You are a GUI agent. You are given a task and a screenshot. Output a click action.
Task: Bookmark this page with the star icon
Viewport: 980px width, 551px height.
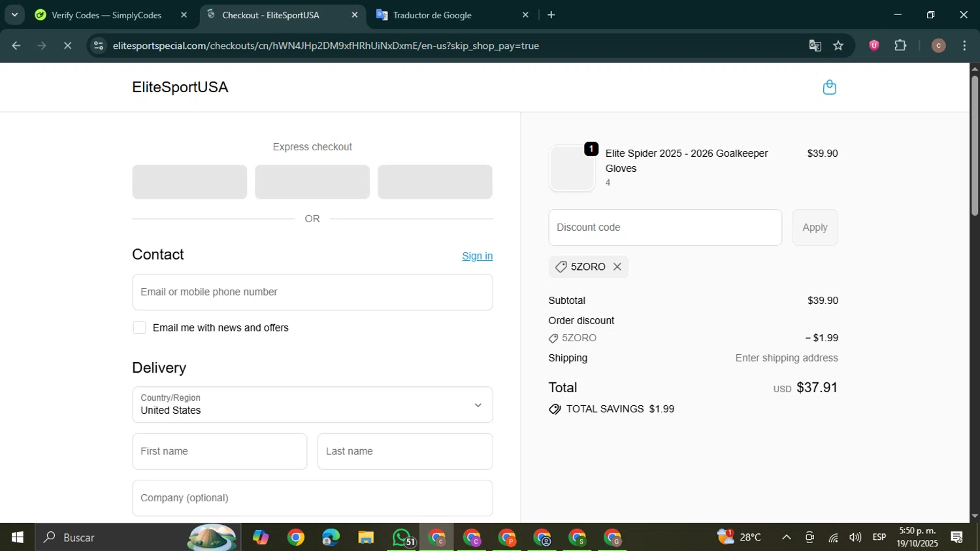coord(838,46)
